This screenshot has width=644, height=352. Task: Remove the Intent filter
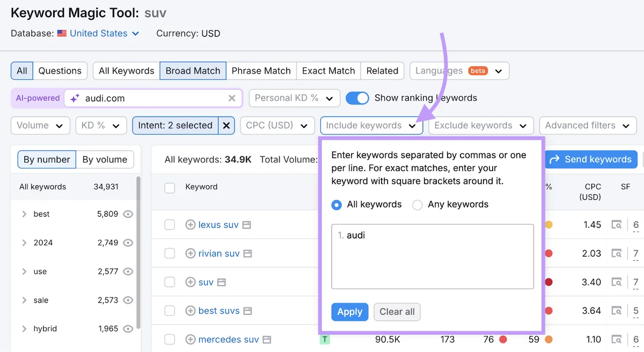coord(226,126)
